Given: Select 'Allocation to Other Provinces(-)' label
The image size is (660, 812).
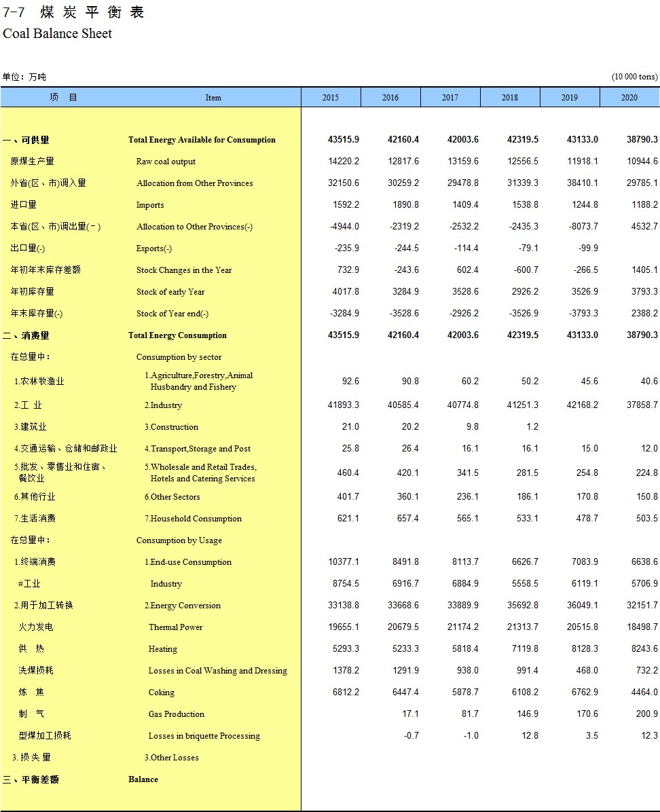Looking at the screenshot, I should click(195, 227).
